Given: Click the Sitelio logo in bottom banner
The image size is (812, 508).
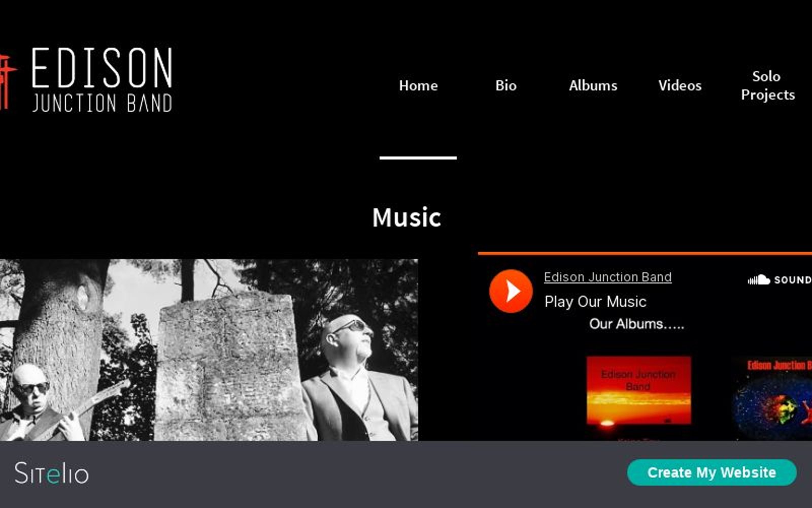Looking at the screenshot, I should tap(51, 473).
